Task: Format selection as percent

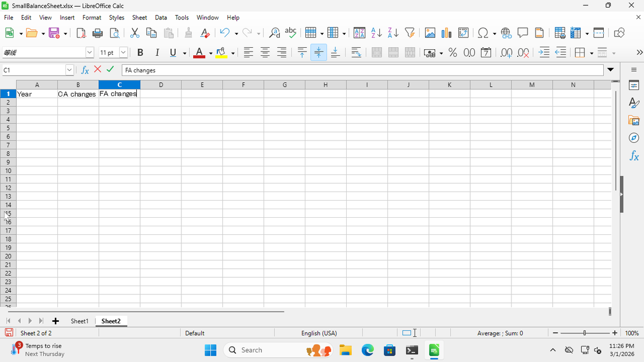Action: pyautogui.click(x=453, y=53)
